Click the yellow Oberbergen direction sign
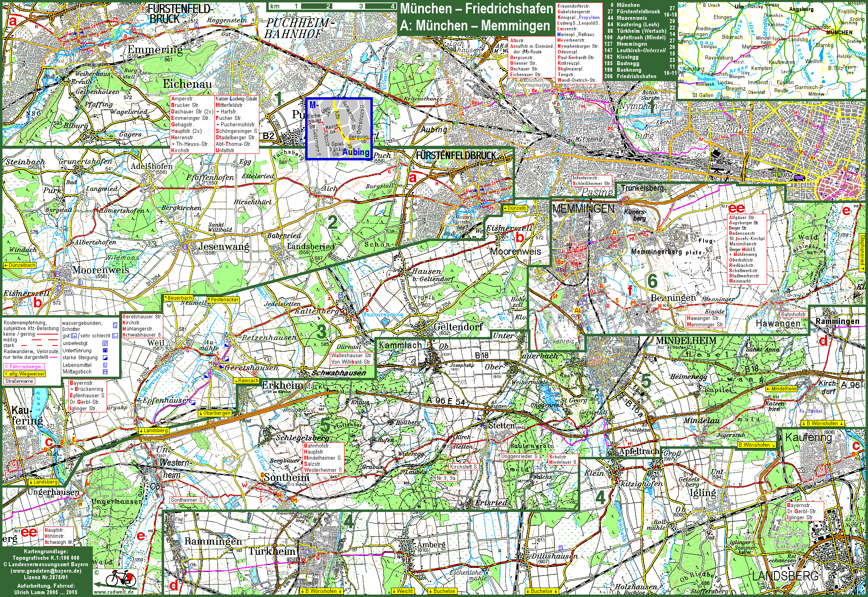The height and width of the screenshot is (597, 868). [215, 413]
